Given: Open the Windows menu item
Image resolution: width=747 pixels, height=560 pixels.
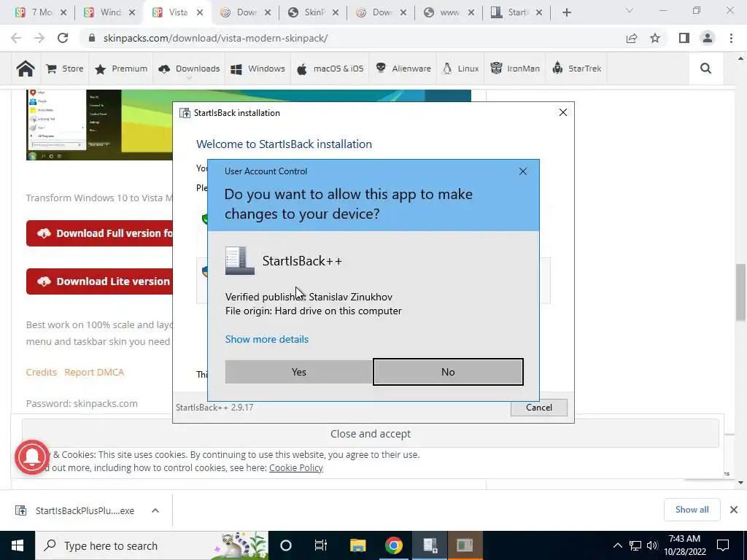Looking at the screenshot, I should pos(258,69).
